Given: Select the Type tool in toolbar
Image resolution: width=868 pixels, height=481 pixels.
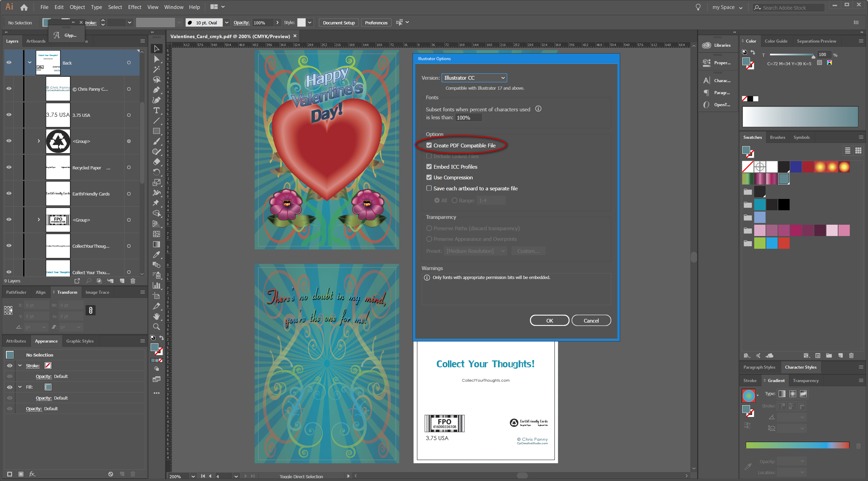Looking at the screenshot, I should 156,113.
